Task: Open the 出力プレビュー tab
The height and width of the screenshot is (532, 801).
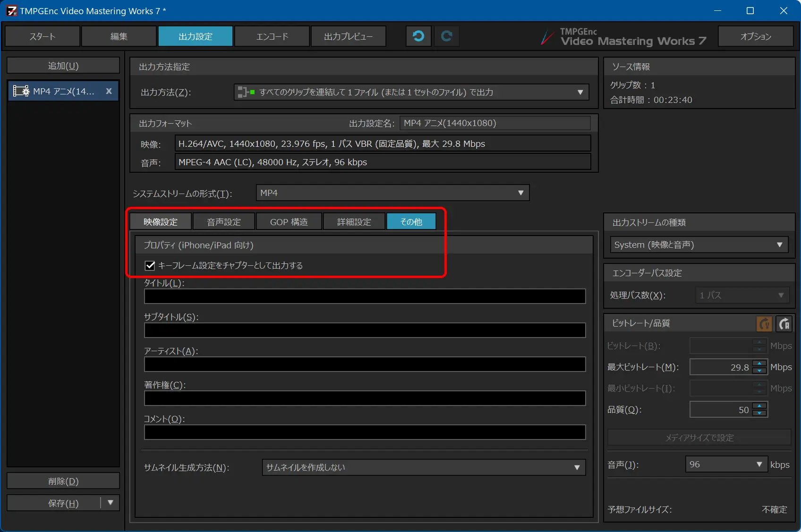Action: (349, 36)
